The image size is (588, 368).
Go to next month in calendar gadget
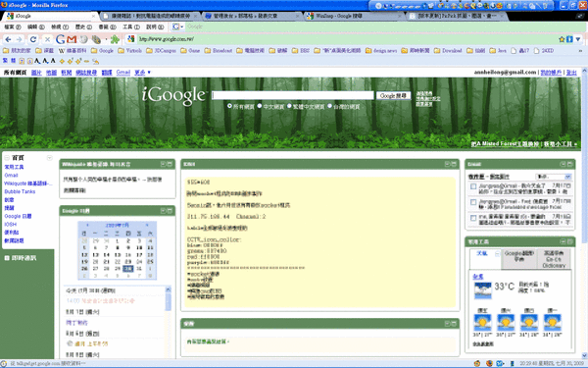coord(147,225)
